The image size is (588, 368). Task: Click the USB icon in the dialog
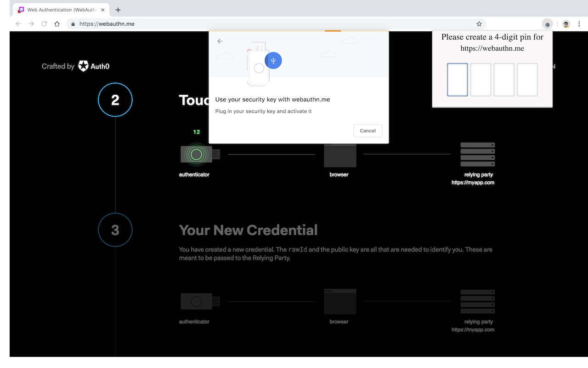coord(273,61)
